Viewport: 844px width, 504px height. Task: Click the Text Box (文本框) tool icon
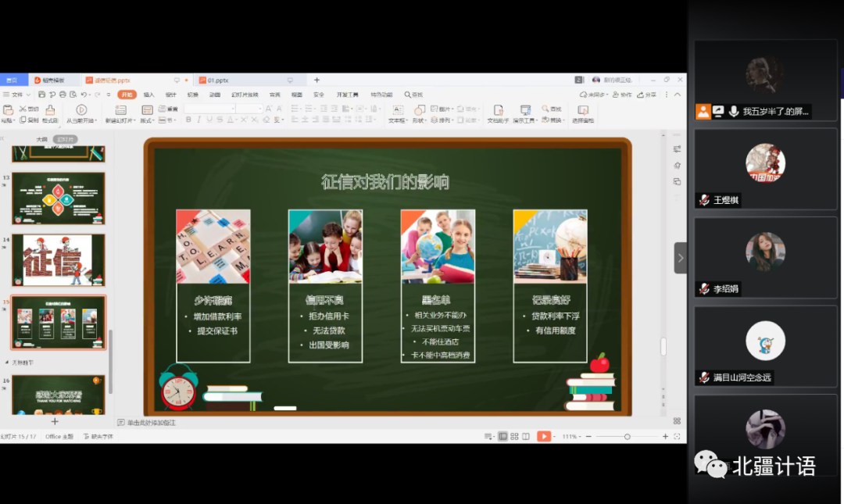[x=398, y=110]
